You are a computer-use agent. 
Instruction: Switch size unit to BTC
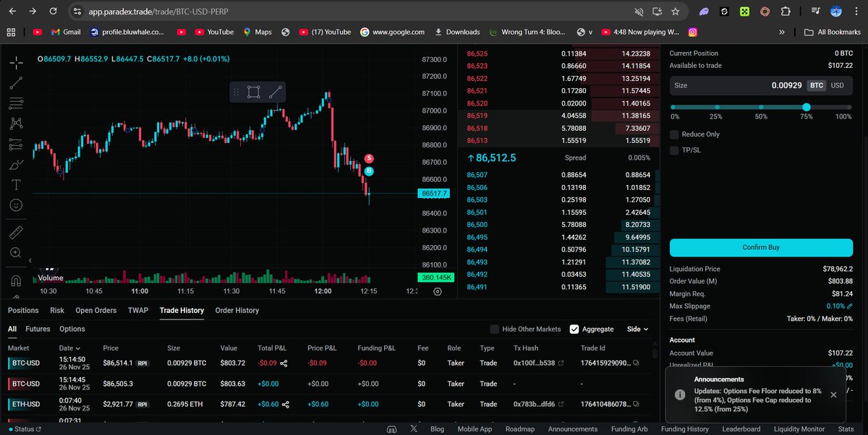[817, 85]
